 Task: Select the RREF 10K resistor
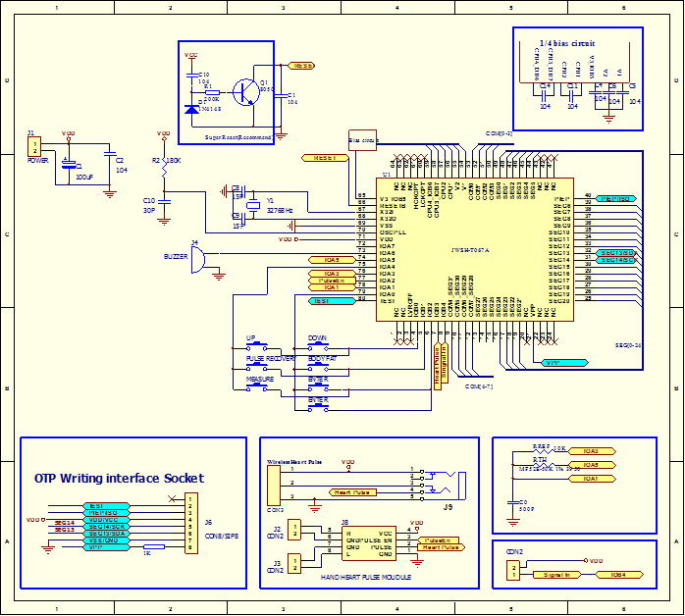[x=542, y=452]
